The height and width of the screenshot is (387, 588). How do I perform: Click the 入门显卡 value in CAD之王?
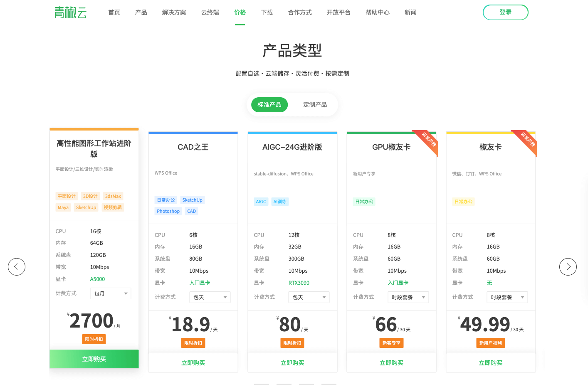point(200,283)
